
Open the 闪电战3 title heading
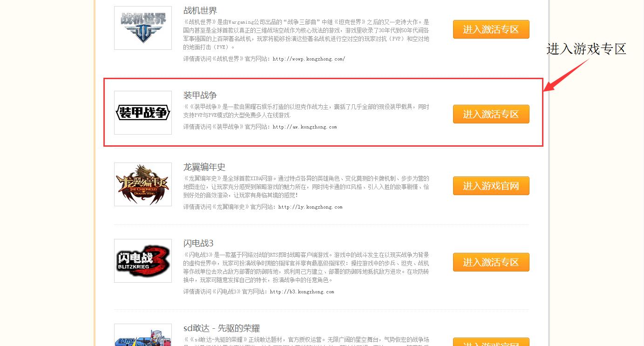pyautogui.click(x=198, y=243)
